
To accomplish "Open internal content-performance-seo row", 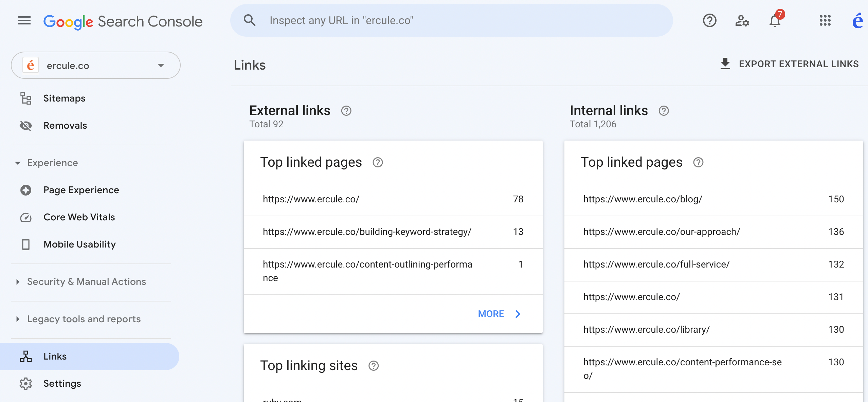I will point(713,369).
